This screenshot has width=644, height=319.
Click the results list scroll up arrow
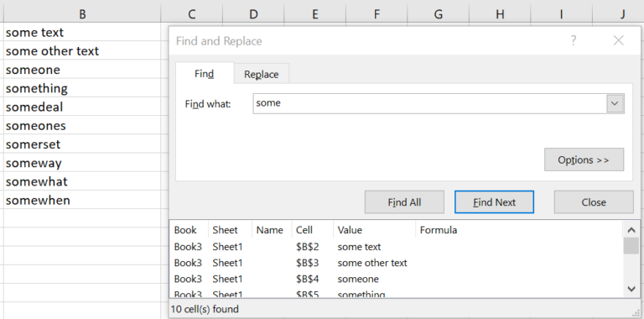[631, 230]
